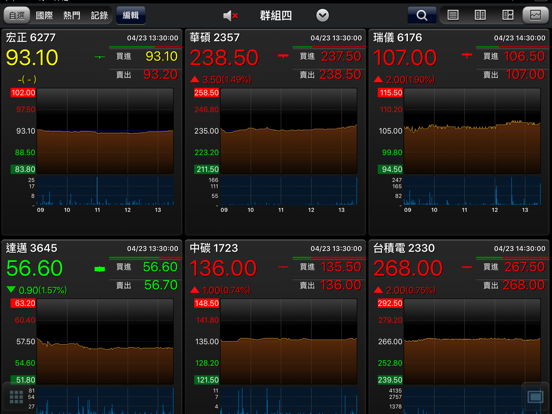Viewport: 552px width, 414px height.
Task: Click 達邁 green candlestick indicator
Action: point(100,269)
